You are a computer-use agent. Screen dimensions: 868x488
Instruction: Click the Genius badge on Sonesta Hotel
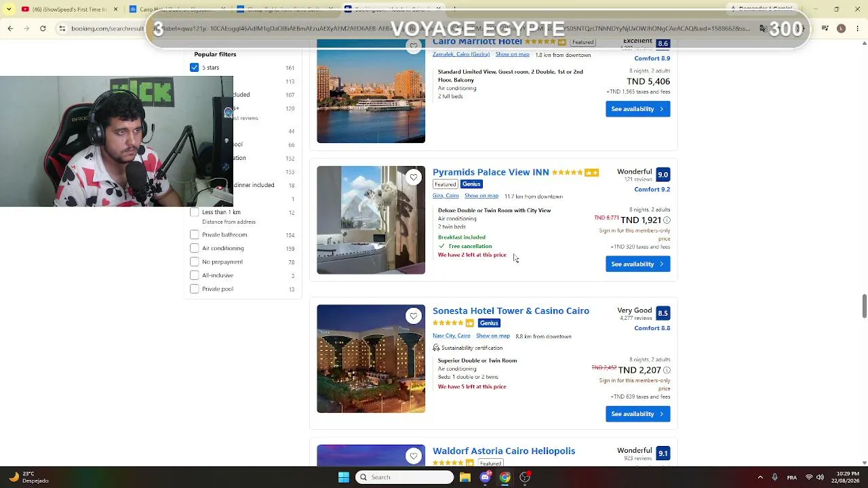point(489,323)
